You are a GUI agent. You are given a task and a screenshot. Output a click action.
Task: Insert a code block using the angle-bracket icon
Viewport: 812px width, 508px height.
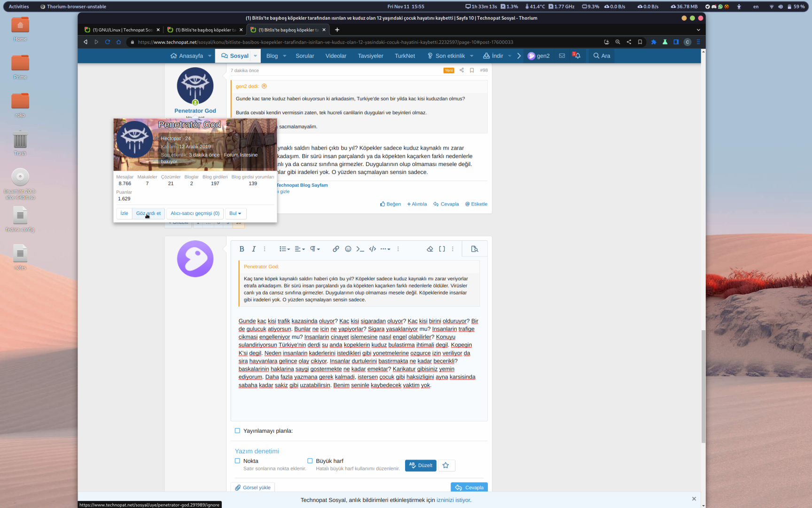pyautogui.click(x=373, y=249)
